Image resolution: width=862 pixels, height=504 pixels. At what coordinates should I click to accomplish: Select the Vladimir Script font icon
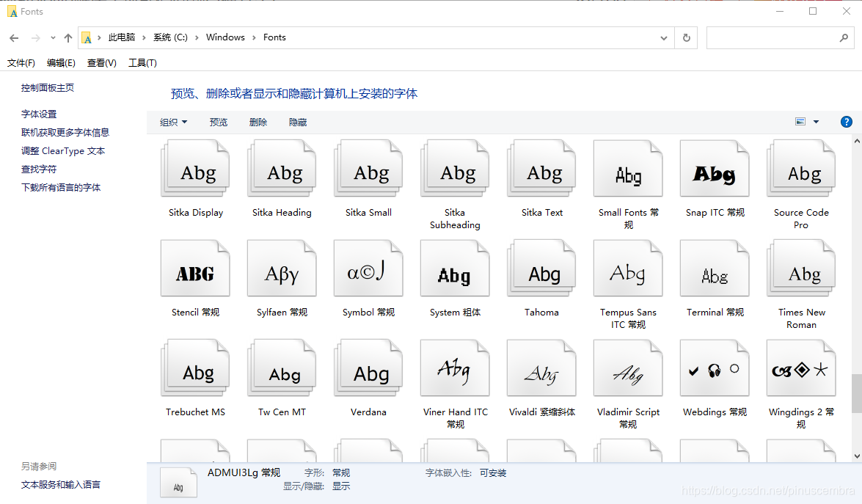[x=629, y=368]
